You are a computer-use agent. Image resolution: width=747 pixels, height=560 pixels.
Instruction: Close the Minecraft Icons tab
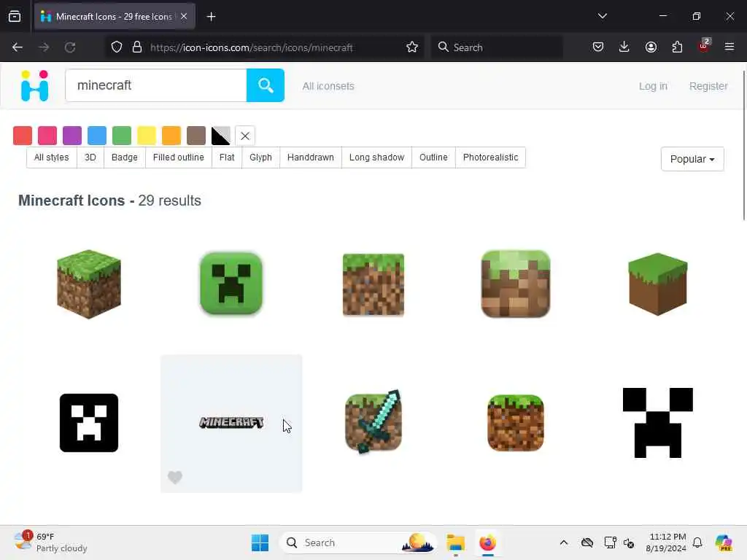184,17
